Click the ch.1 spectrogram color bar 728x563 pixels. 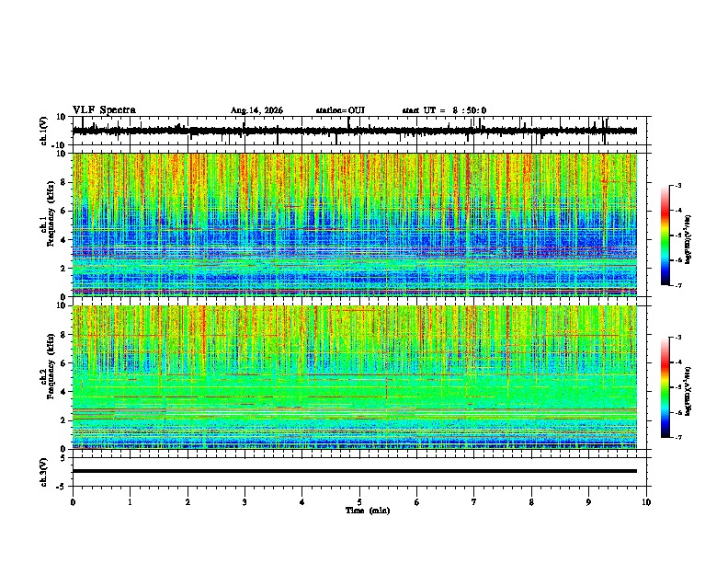click(x=665, y=236)
